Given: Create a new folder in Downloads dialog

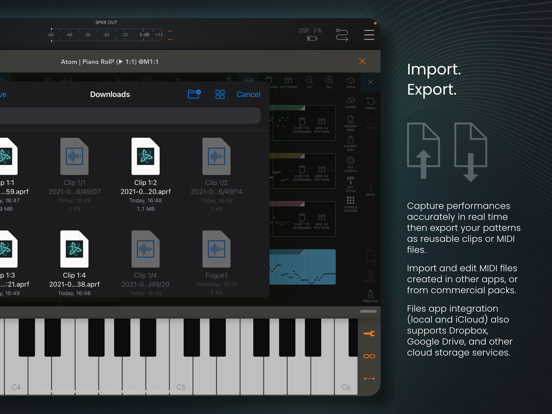Looking at the screenshot, I should [x=194, y=94].
